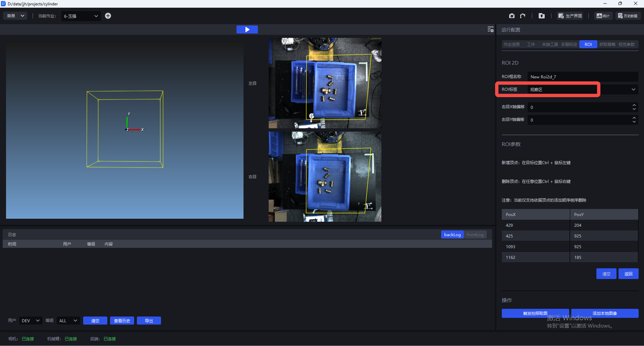The image size is (644, 346).
Task: Open the 手眼标定 tab
Action: [x=569, y=44]
